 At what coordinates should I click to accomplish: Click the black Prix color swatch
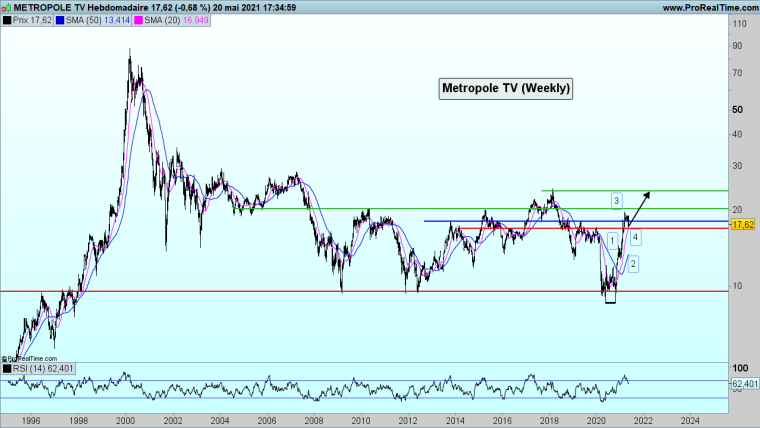pyautogui.click(x=7, y=20)
